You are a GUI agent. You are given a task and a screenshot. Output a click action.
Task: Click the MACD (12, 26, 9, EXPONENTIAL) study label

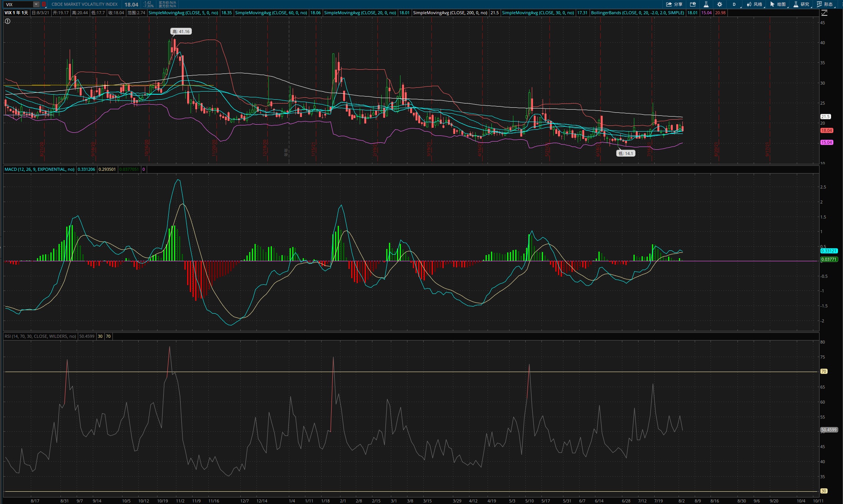40,169
